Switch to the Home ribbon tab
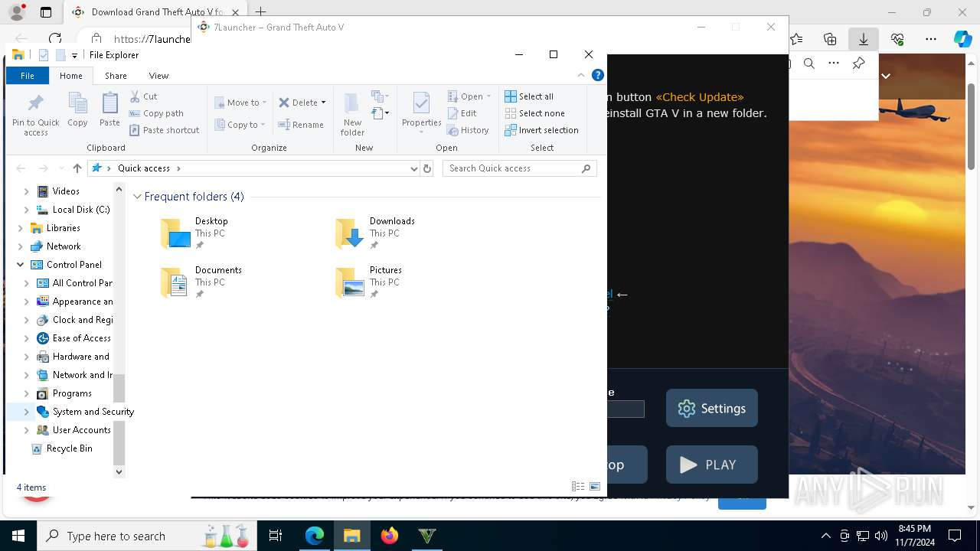Viewport: 980px width, 551px height. click(x=70, y=76)
